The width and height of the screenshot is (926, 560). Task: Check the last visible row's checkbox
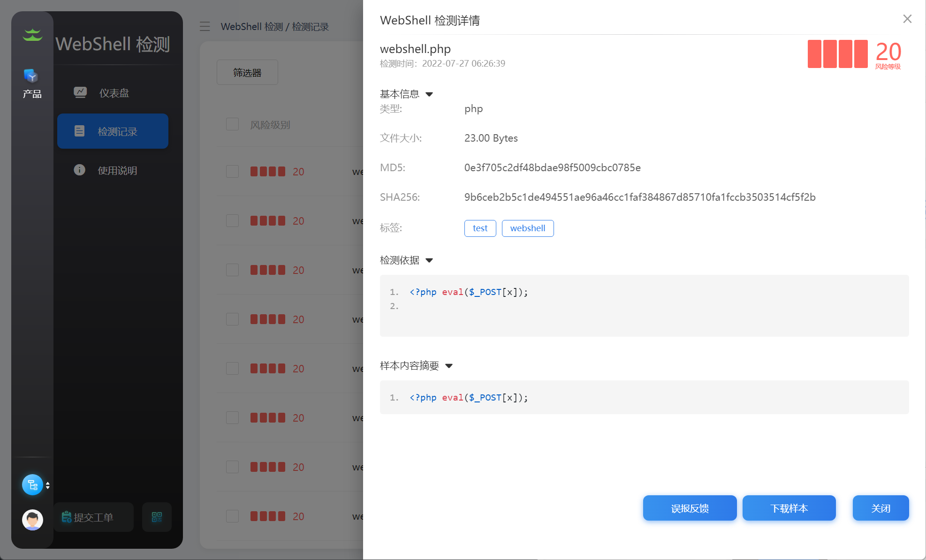click(x=232, y=516)
